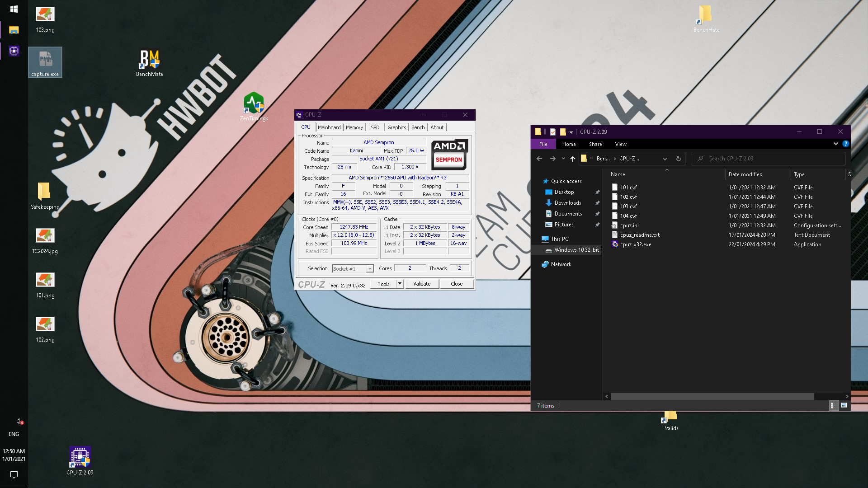Open the File menu in Explorer

coord(543,144)
